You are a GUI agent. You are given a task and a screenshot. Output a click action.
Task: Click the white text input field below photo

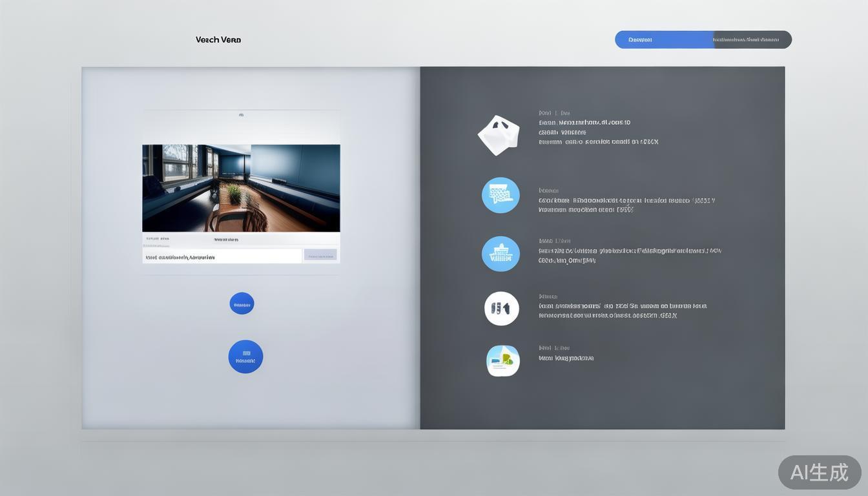[222, 256]
